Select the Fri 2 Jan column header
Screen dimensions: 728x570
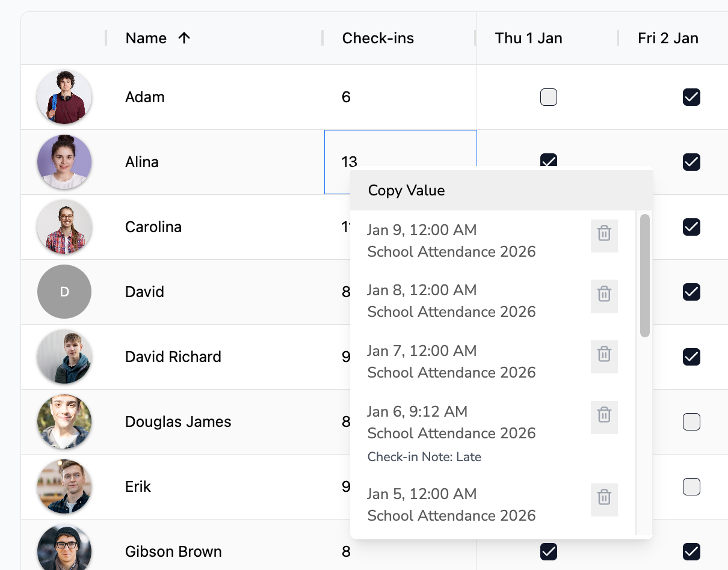click(668, 38)
